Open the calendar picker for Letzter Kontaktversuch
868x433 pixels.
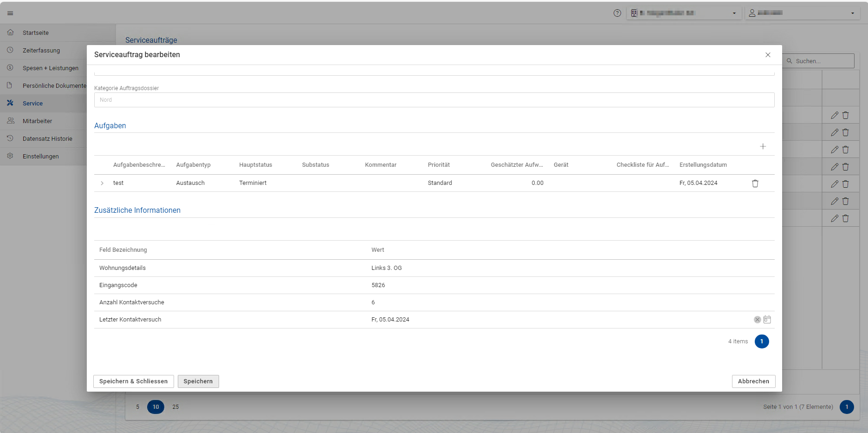767,320
